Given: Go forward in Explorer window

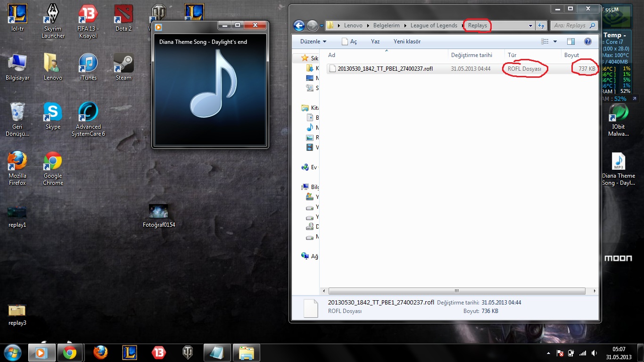Looking at the screenshot, I should (312, 25).
